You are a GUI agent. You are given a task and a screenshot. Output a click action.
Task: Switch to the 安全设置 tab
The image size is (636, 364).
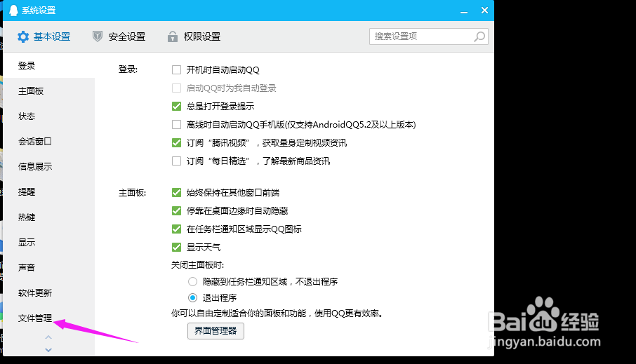(119, 36)
